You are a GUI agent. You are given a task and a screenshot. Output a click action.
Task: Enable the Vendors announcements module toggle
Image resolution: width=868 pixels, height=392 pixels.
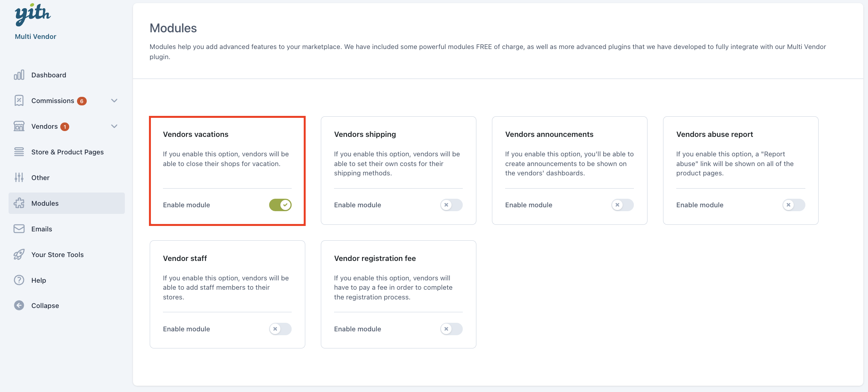click(x=623, y=205)
